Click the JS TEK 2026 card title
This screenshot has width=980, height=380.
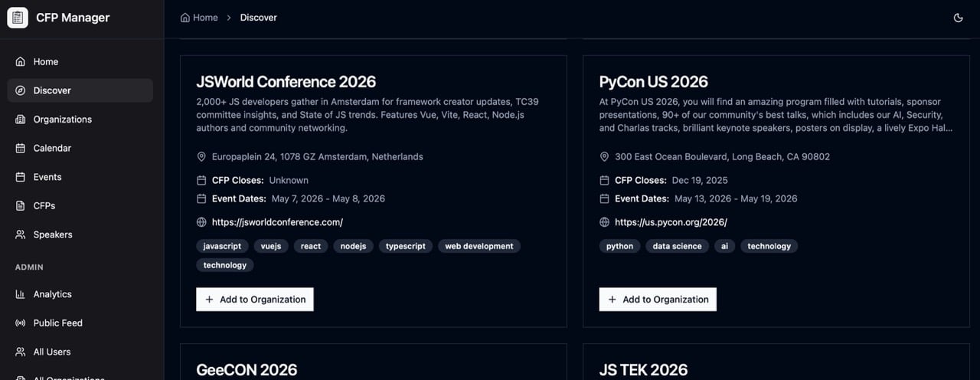643,370
